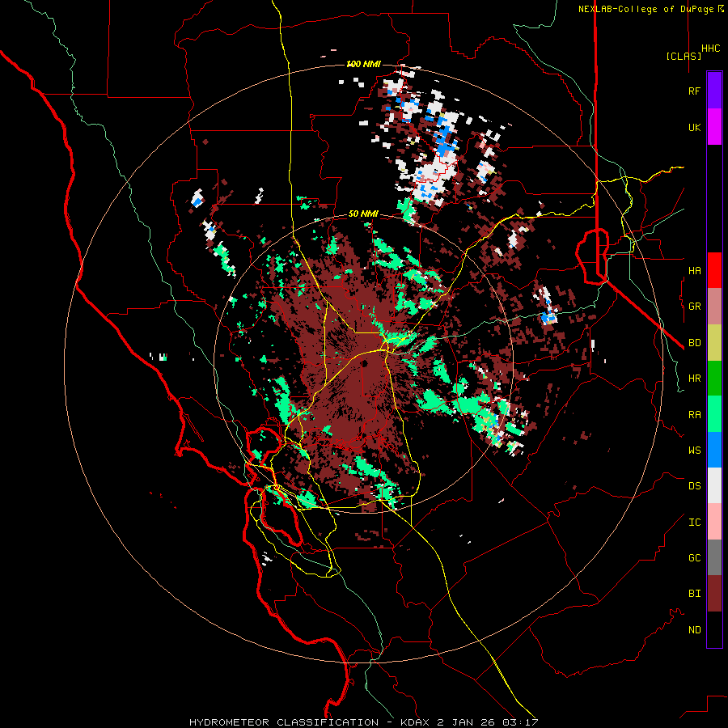Click the WS legend label
728x728 pixels.
tap(694, 450)
